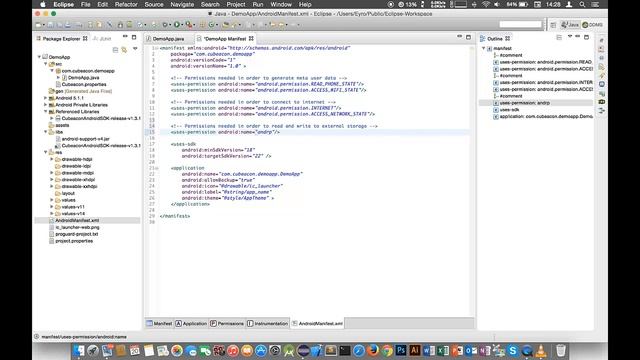
Task: Select uses-sdk node in Outline
Action: [x=509, y=109]
